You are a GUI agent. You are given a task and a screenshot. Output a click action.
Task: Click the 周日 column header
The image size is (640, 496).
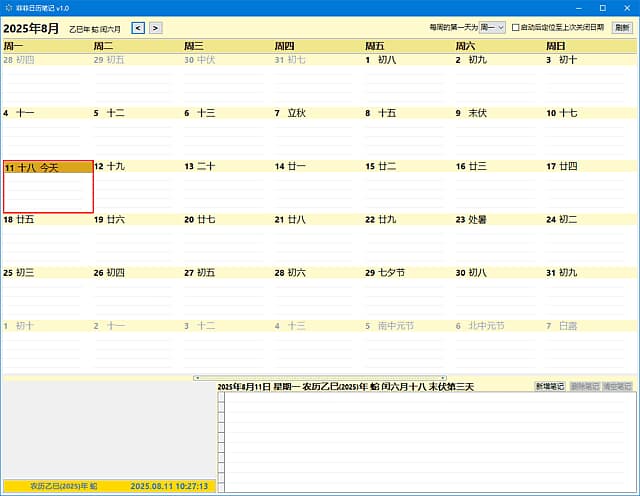[588, 46]
